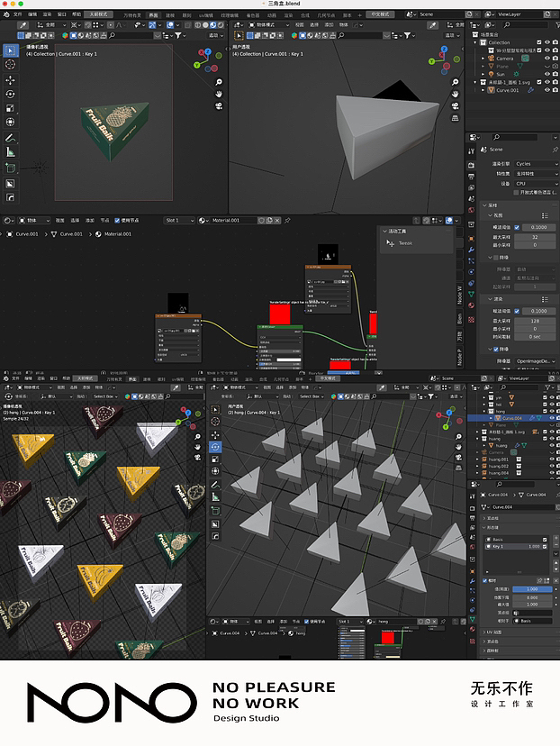Pin the Material.001 node editor with pin icon
Screen dimensions: 560x746
click(x=287, y=220)
